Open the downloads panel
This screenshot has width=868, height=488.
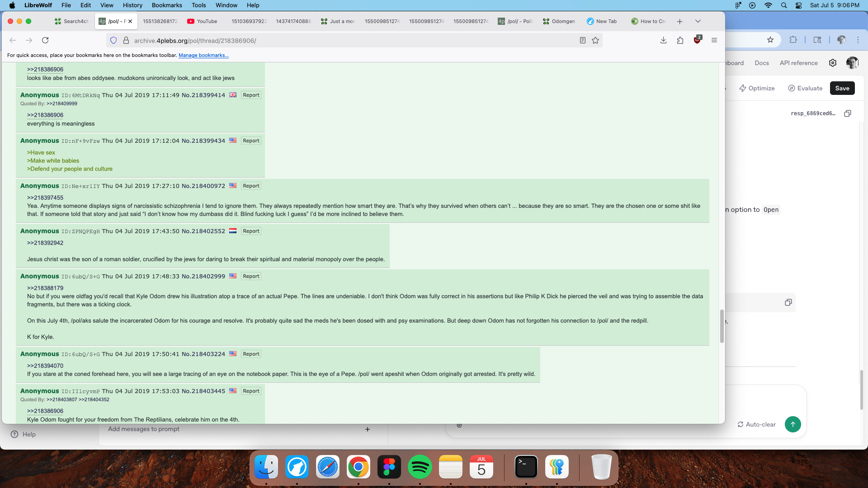point(663,40)
